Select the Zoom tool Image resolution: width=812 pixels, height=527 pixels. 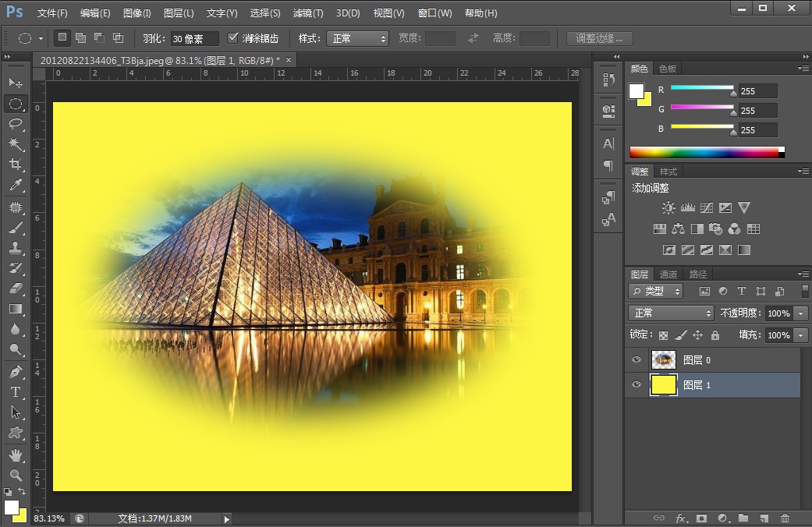point(16,475)
